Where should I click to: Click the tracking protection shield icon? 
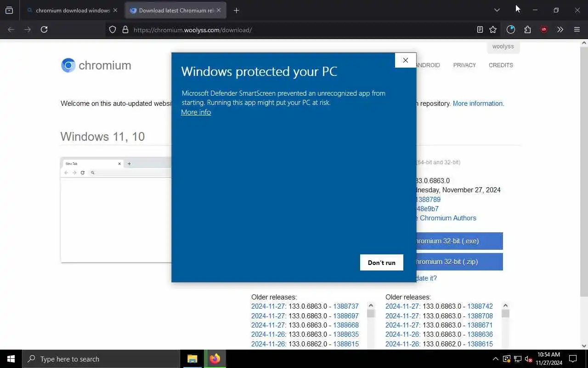(x=113, y=29)
